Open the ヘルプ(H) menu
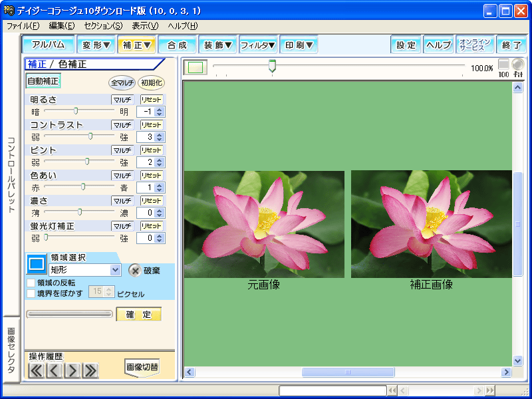Screen dimensions: 532x399 (182, 26)
